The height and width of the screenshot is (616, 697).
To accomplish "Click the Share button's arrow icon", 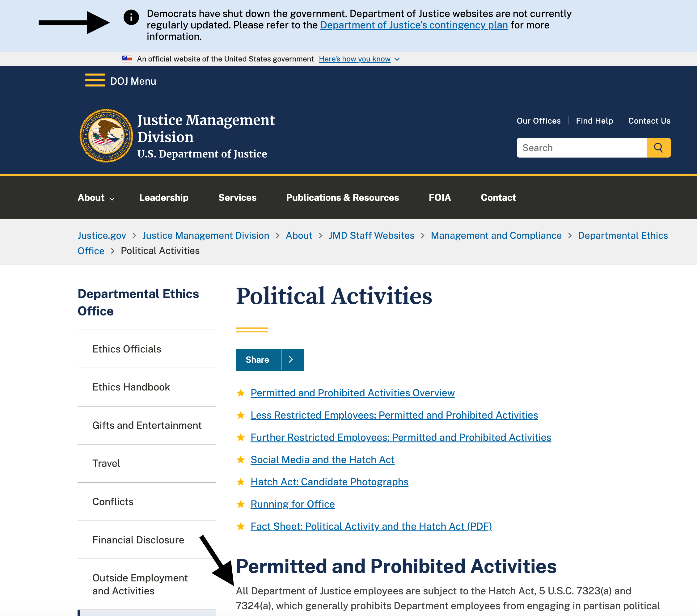I will [291, 359].
